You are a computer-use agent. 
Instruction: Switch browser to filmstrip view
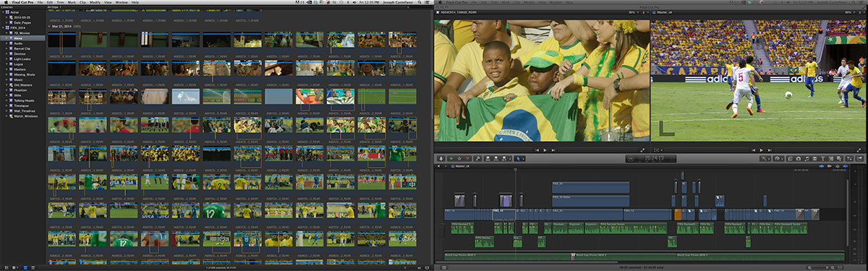pyautogui.click(x=25, y=267)
